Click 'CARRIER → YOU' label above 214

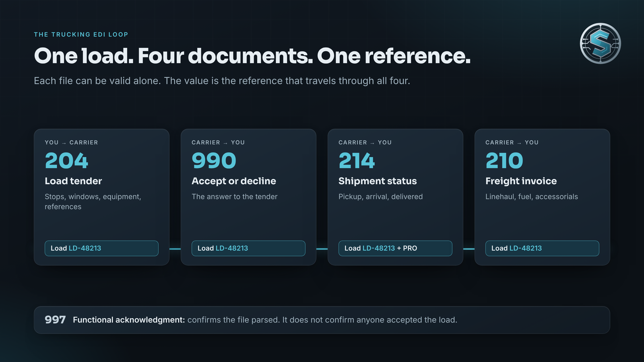(365, 142)
